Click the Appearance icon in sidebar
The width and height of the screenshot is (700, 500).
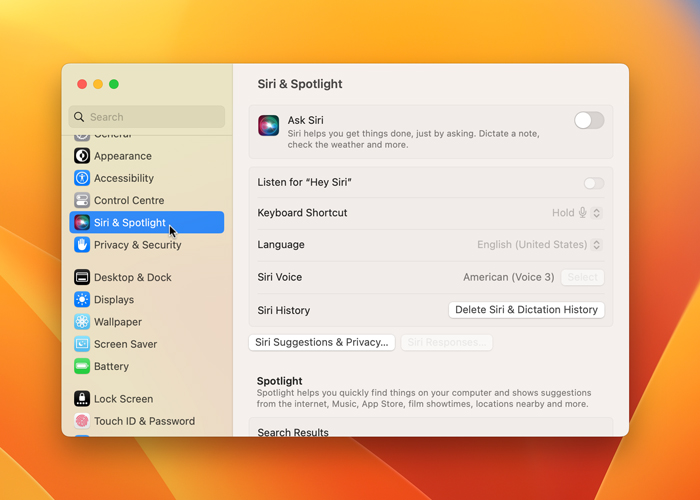[x=82, y=156]
